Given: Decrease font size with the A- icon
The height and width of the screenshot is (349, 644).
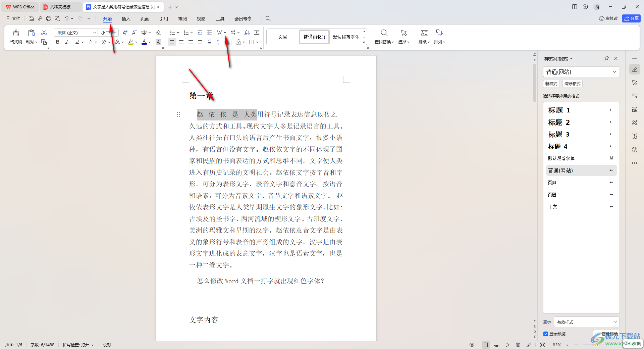Looking at the screenshot, I should pos(134,33).
